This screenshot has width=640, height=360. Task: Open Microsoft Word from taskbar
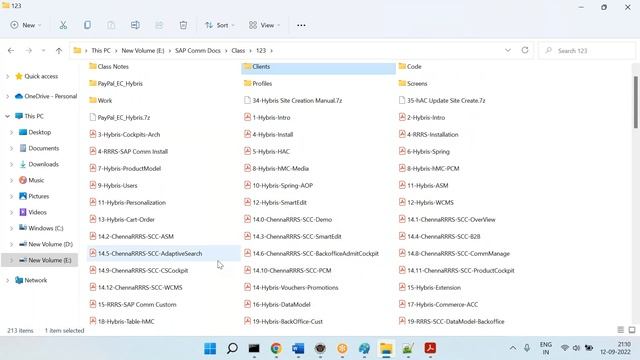point(298,348)
